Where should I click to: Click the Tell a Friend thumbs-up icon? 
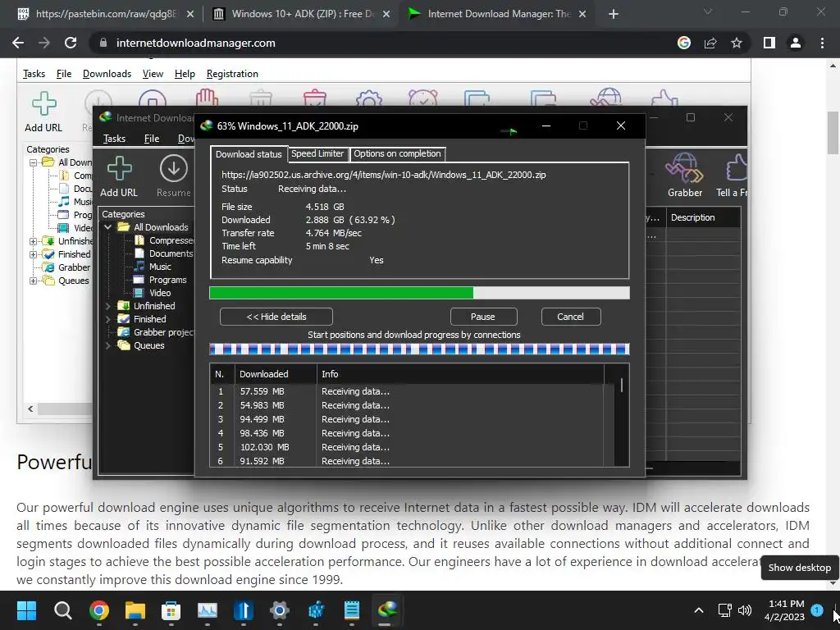point(736,168)
